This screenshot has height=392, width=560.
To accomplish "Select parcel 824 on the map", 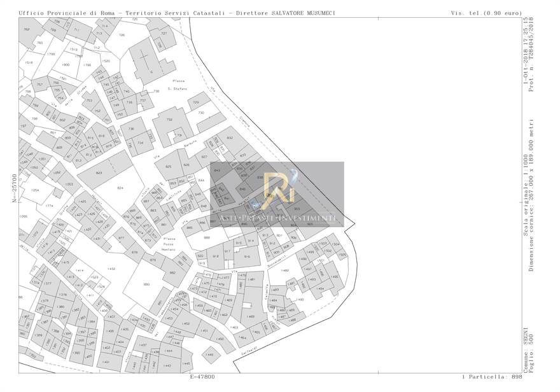I will (120, 188).
